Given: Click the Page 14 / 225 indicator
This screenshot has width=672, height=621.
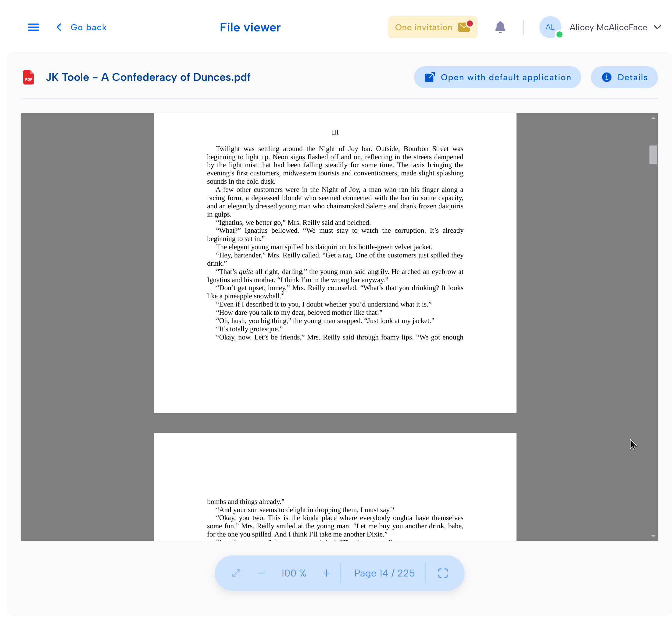Looking at the screenshot, I should click(384, 573).
